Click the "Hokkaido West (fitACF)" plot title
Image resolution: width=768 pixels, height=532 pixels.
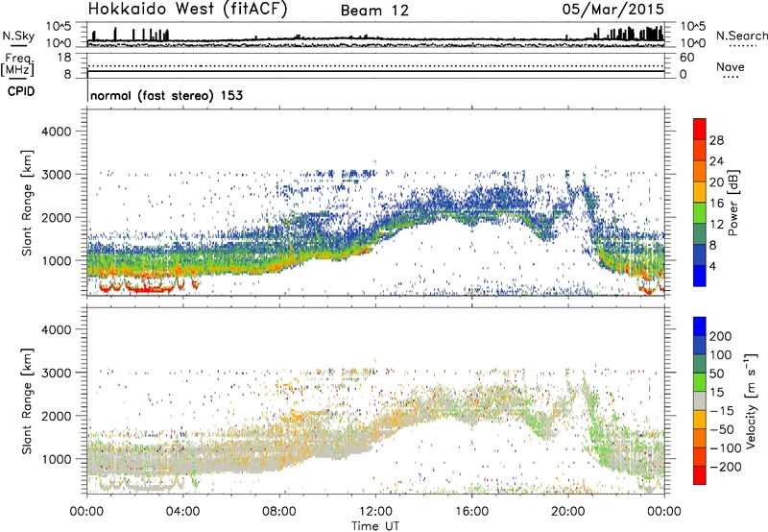(x=187, y=9)
